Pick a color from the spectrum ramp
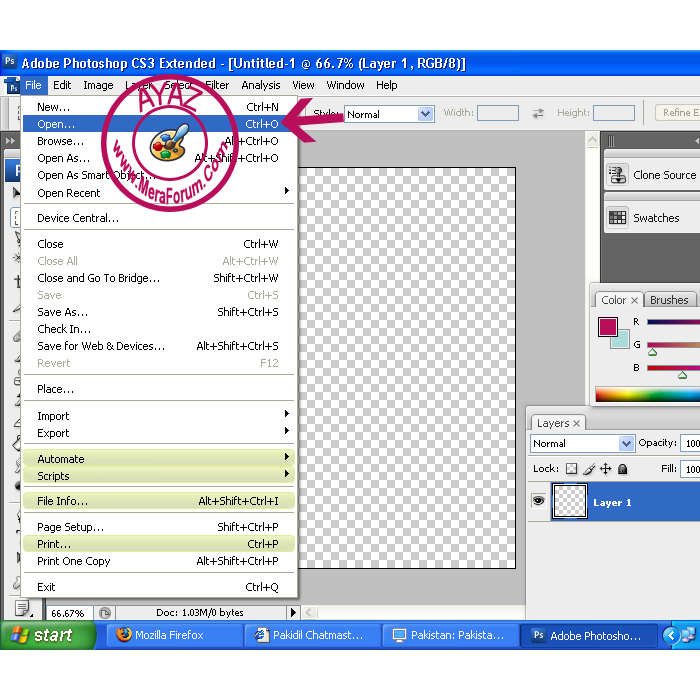This screenshot has width=700, height=700. [x=647, y=395]
